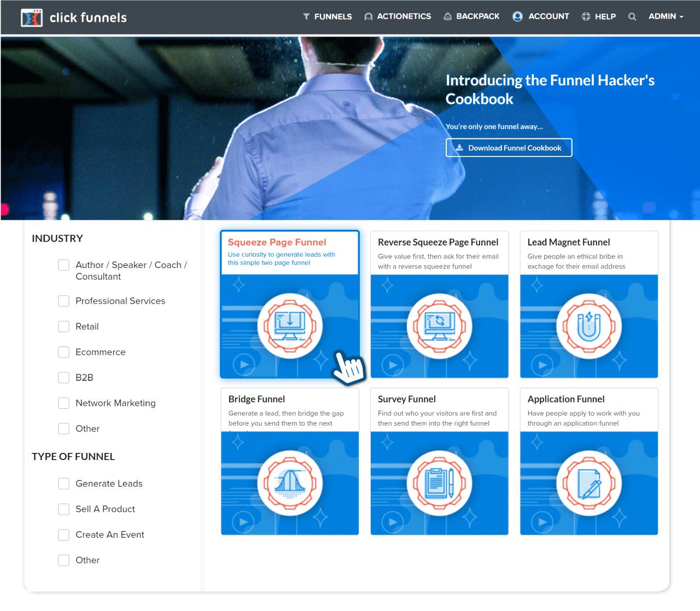Check the Ecommerce industry checkbox
The width and height of the screenshot is (700, 611).
64,352
